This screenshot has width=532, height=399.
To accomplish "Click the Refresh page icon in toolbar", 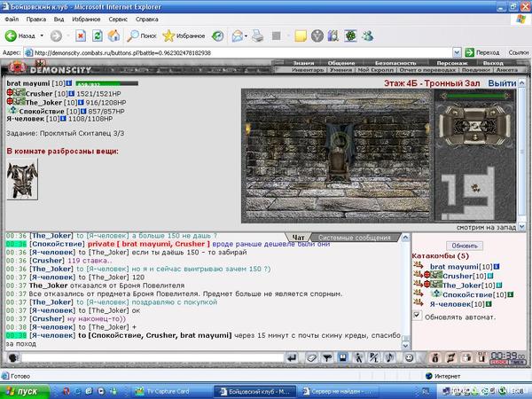I will click(x=96, y=35).
